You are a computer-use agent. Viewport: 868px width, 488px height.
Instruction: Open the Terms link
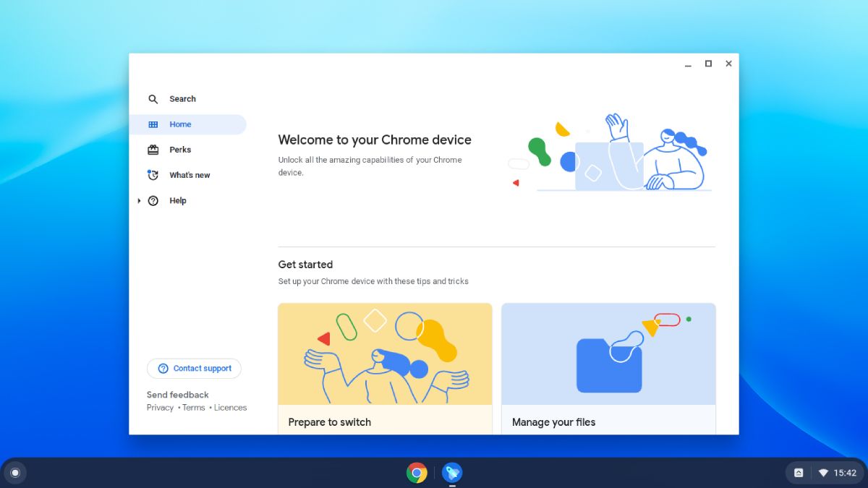(x=193, y=407)
